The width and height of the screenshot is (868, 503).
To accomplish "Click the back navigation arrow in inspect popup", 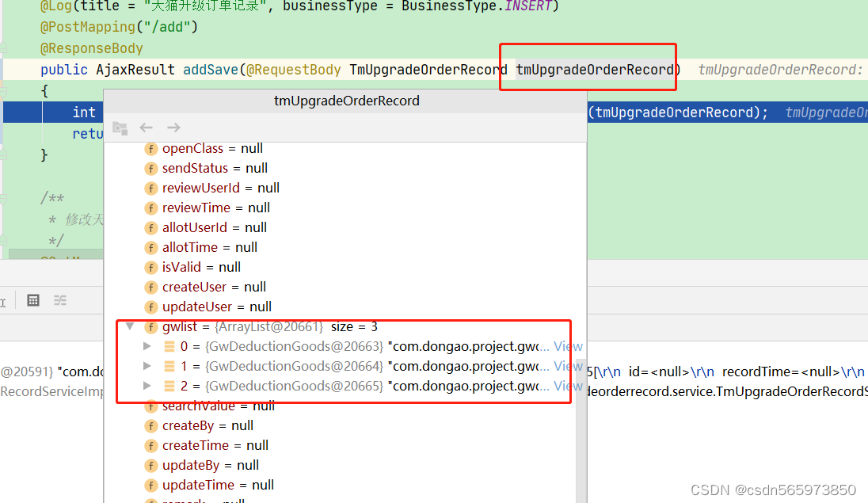I will 146,126.
